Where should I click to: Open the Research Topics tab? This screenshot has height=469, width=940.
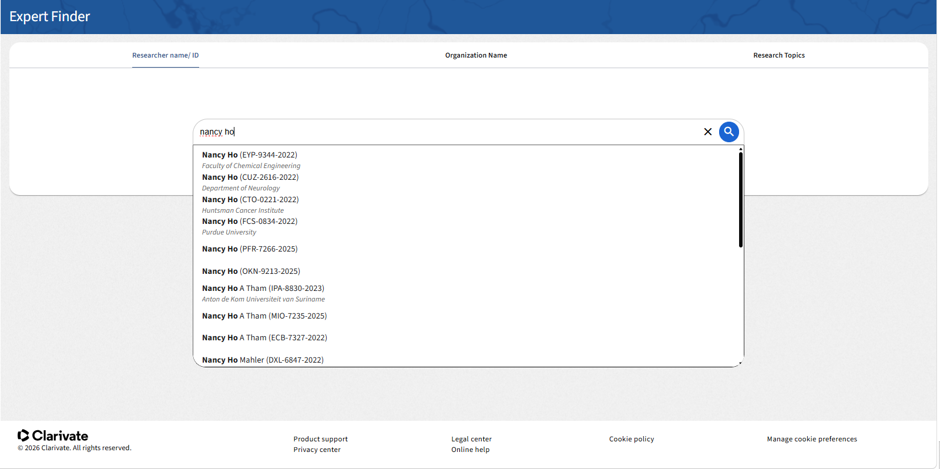point(779,55)
